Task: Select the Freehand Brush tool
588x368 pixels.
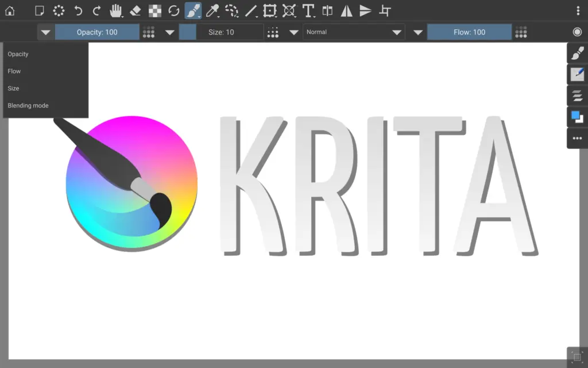Action: (193, 10)
